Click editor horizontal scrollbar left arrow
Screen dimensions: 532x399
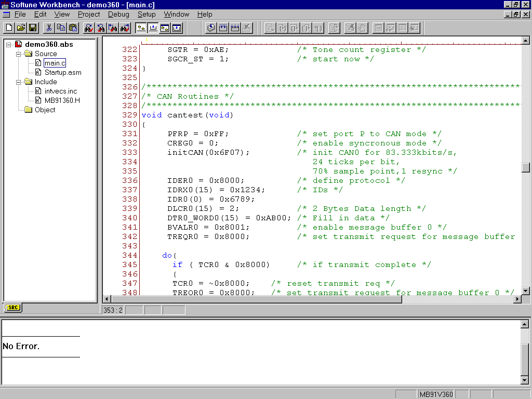tap(108, 299)
